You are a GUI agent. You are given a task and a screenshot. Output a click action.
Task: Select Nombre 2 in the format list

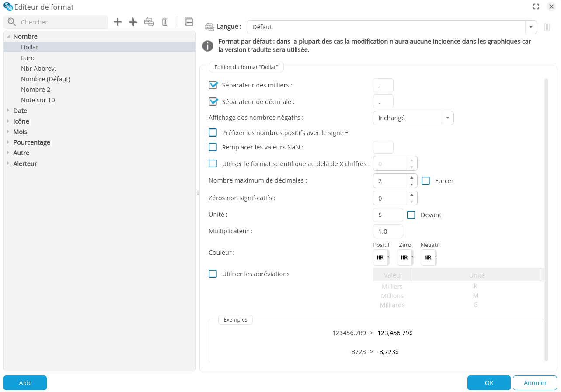click(x=35, y=89)
